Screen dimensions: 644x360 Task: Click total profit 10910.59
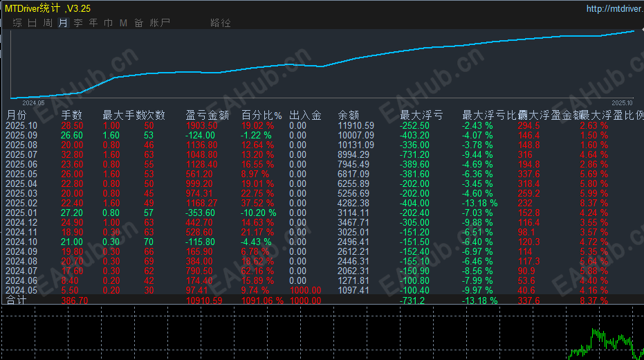(x=204, y=300)
